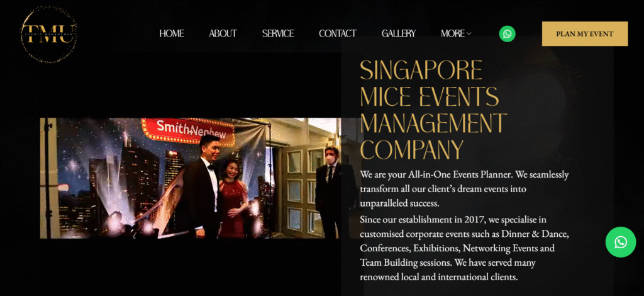Image resolution: width=644 pixels, height=296 pixels.
Task: Click the man in the tuxedo with bow tie
Action: coord(203,187)
